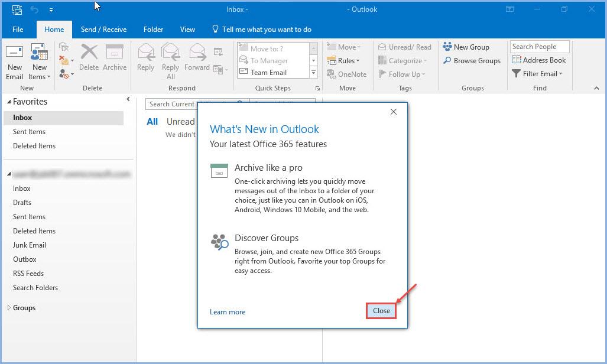Image resolution: width=607 pixels, height=364 pixels.
Task: Click the Delete button in ribbon
Action: pos(89,58)
